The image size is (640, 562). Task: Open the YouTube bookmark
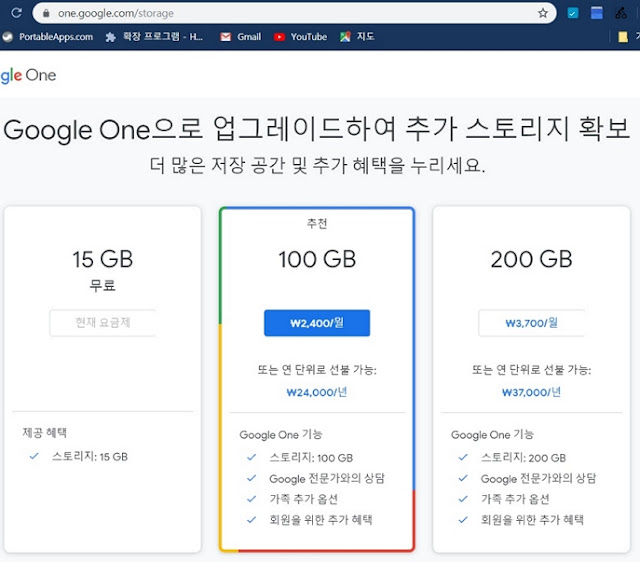pyautogui.click(x=300, y=37)
